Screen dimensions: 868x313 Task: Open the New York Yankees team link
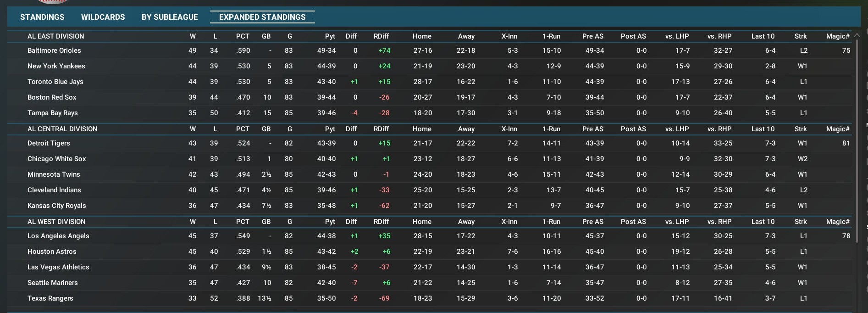pyautogui.click(x=56, y=66)
